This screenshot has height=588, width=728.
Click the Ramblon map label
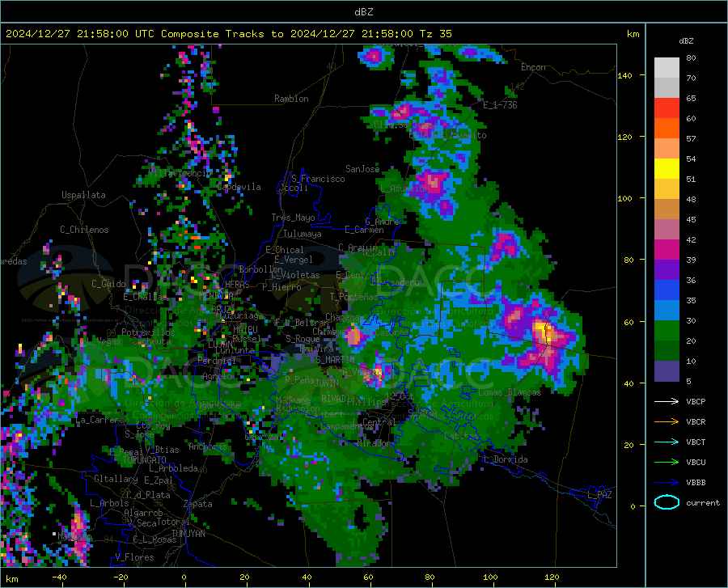click(291, 99)
